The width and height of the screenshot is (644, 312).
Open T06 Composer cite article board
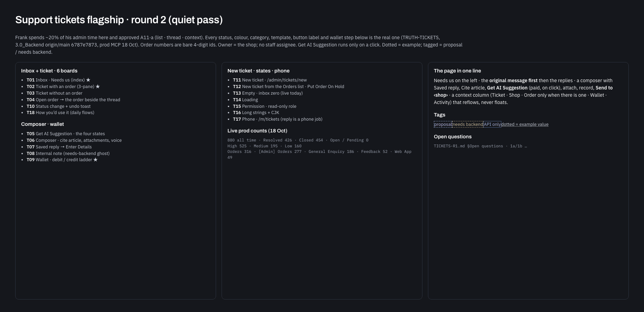click(x=74, y=140)
